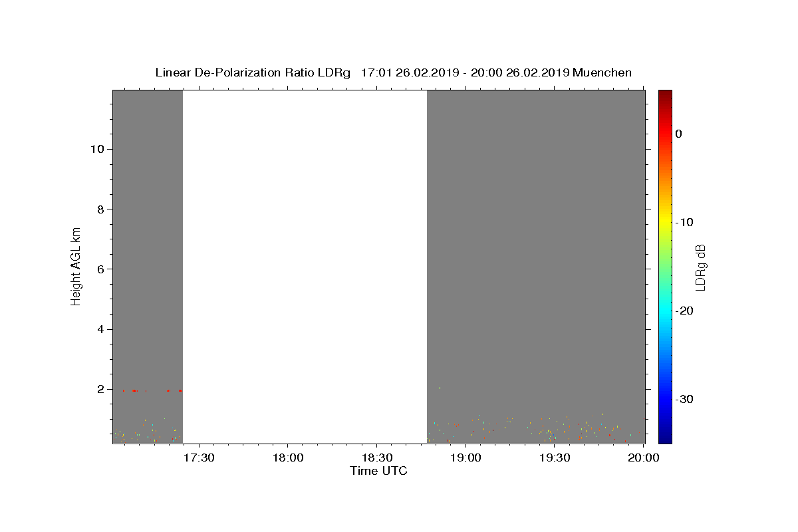
Task: Click the 18:30 time tick label
Action: tap(376, 458)
